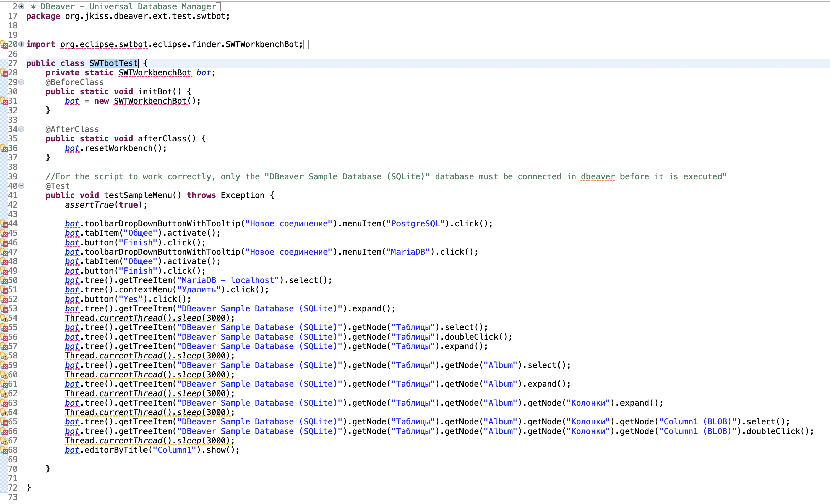The width and height of the screenshot is (830, 504).
Task: Click the assertTrue call on line 42
Action: [x=90, y=205]
